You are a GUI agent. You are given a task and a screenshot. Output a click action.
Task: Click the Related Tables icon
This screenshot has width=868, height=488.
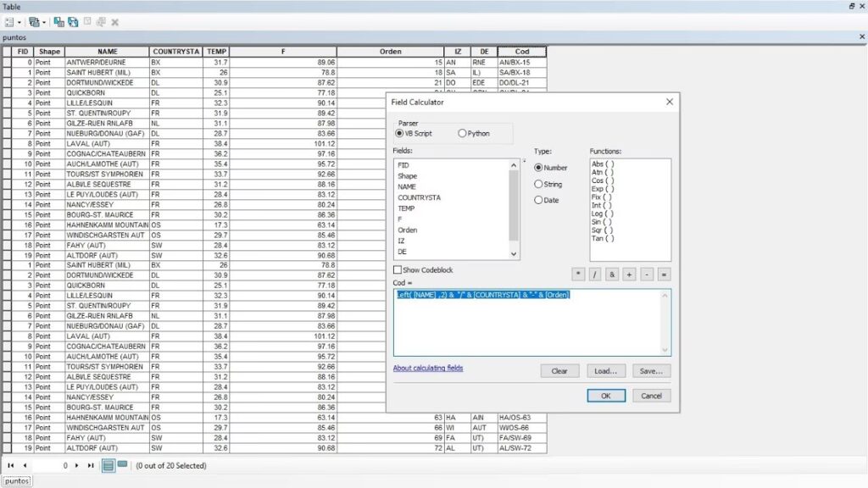(33, 21)
